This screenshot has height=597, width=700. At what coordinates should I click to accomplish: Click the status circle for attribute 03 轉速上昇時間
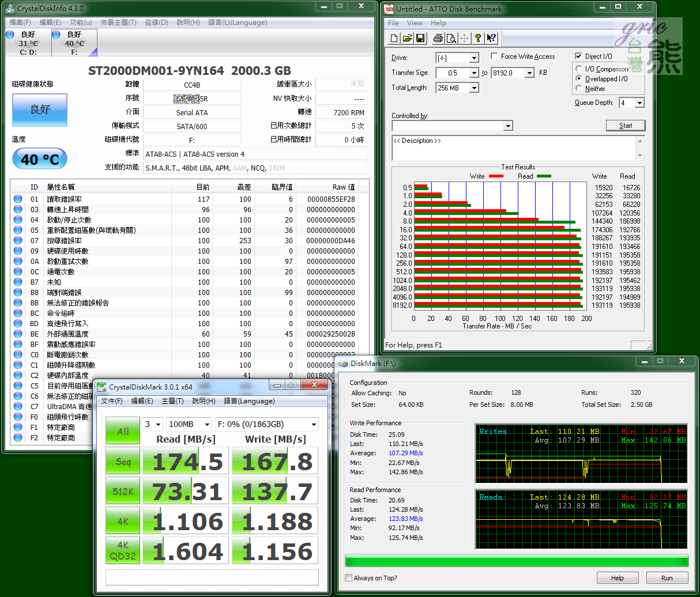click(x=18, y=210)
